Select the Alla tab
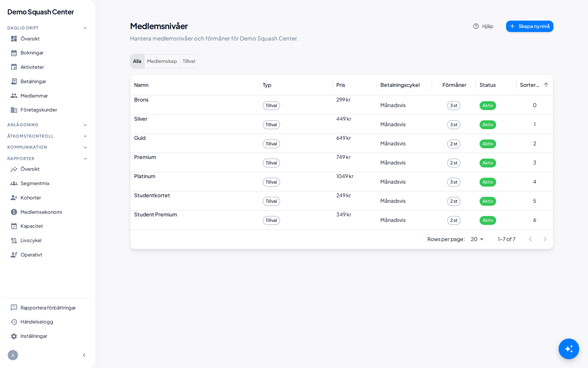The image size is (588, 368). [x=137, y=61]
